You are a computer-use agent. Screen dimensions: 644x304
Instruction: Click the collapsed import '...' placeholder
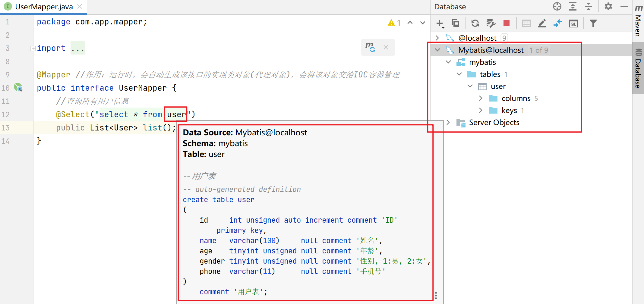pos(78,48)
